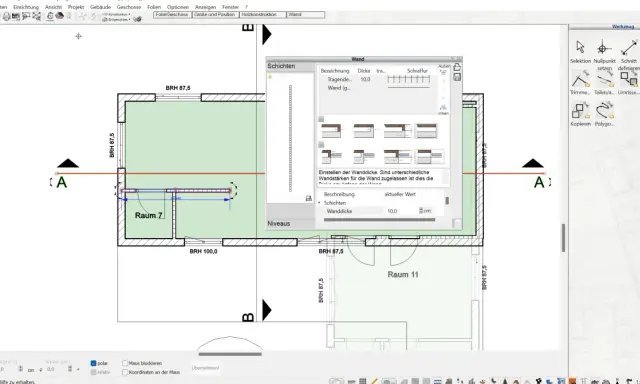The width and height of the screenshot is (640, 384).
Task: Select second wall connection thumbnail in top row
Action: 364,131
